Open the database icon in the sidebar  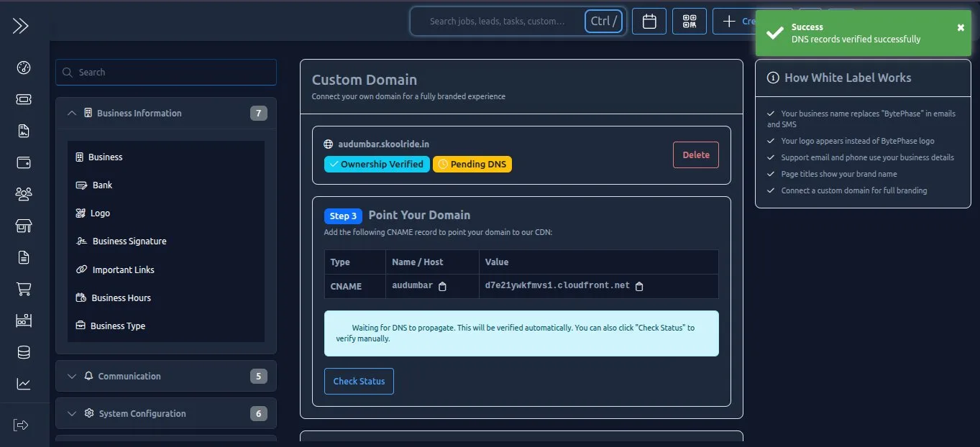[24, 352]
